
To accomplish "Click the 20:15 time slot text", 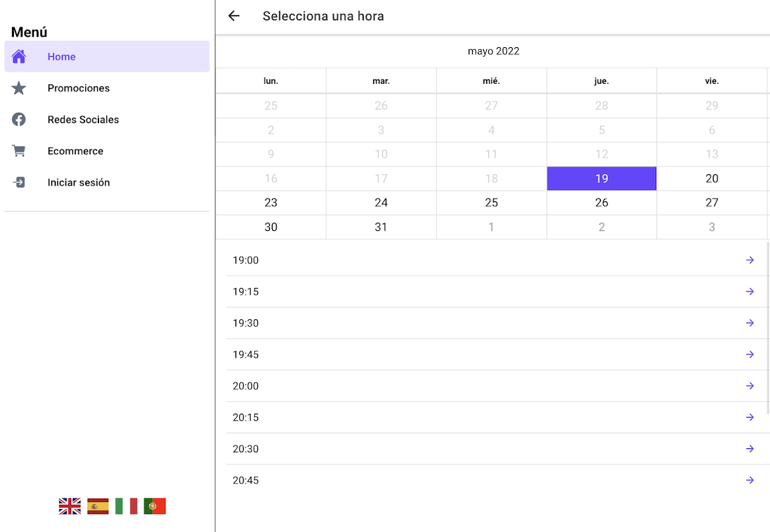I will [245, 418].
